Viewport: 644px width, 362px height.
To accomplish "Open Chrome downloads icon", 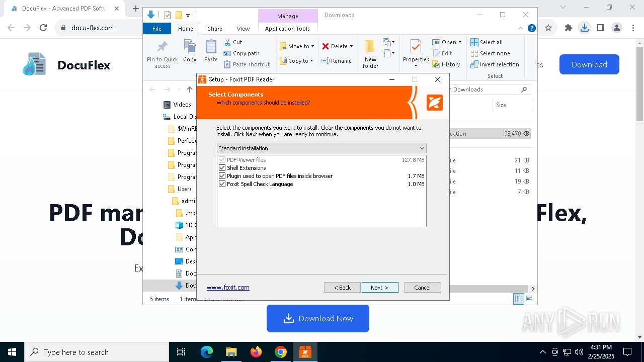I will click(x=584, y=28).
